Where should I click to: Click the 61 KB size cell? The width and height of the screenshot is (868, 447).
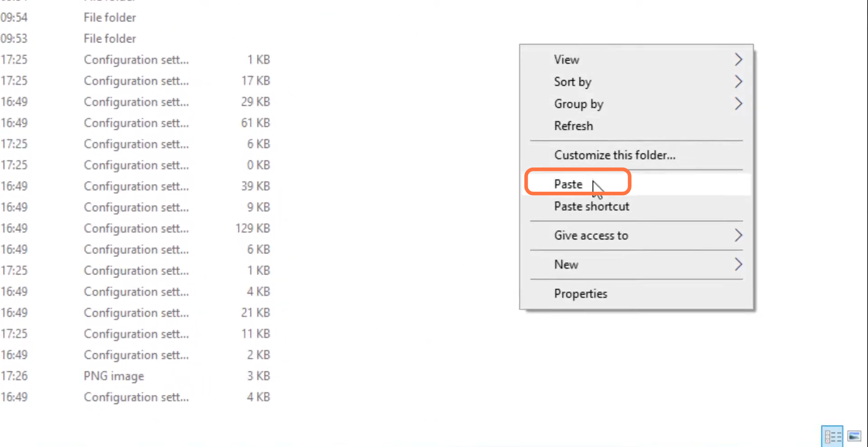(255, 123)
